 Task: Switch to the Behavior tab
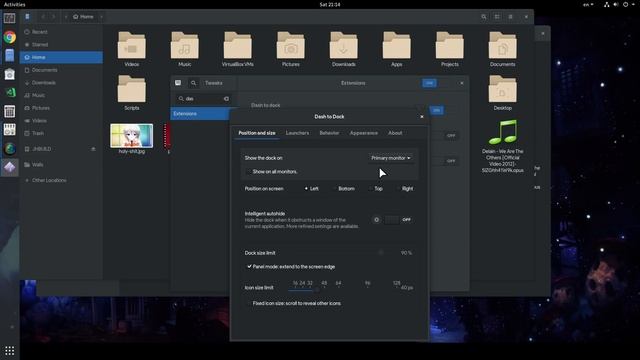[329, 133]
